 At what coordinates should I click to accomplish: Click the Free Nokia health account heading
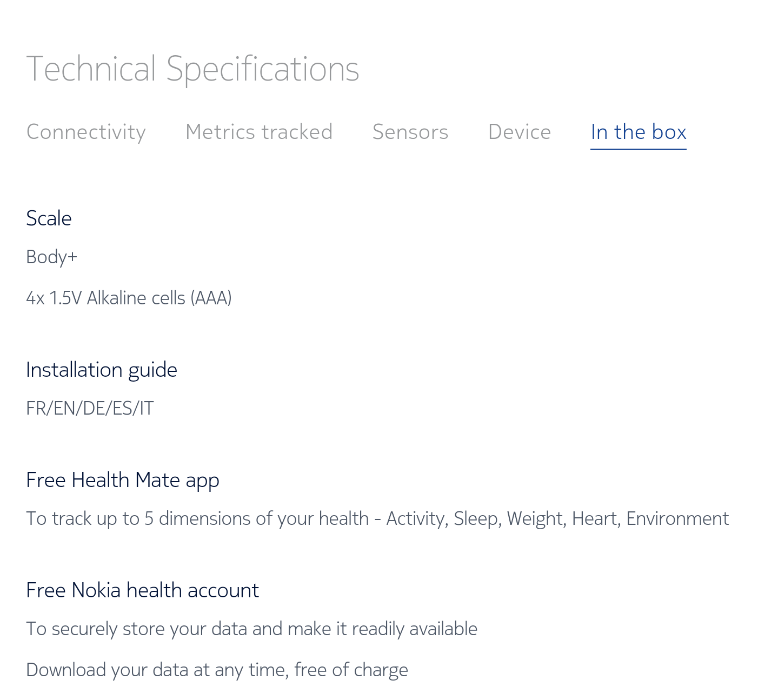pyautogui.click(x=142, y=590)
